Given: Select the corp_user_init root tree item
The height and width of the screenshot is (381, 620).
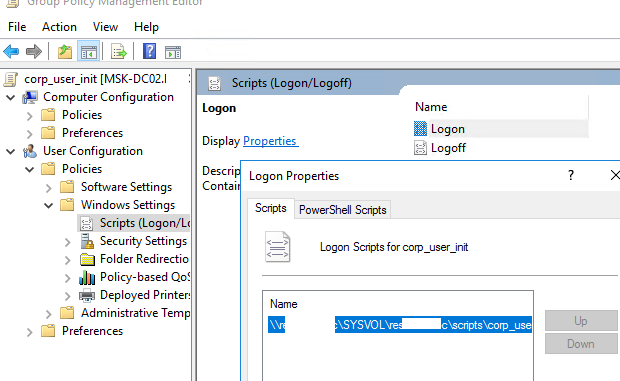Looking at the screenshot, I should tap(95, 79).
